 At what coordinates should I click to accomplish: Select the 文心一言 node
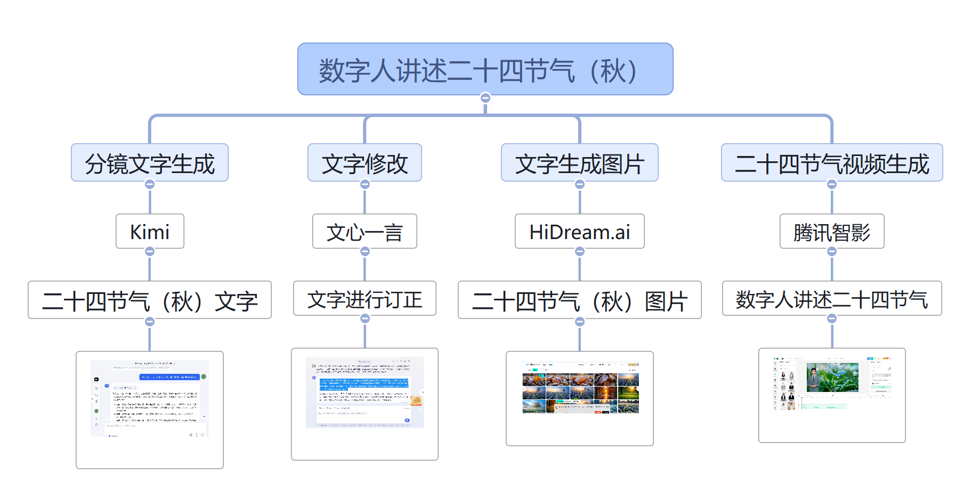click(365, 231)
